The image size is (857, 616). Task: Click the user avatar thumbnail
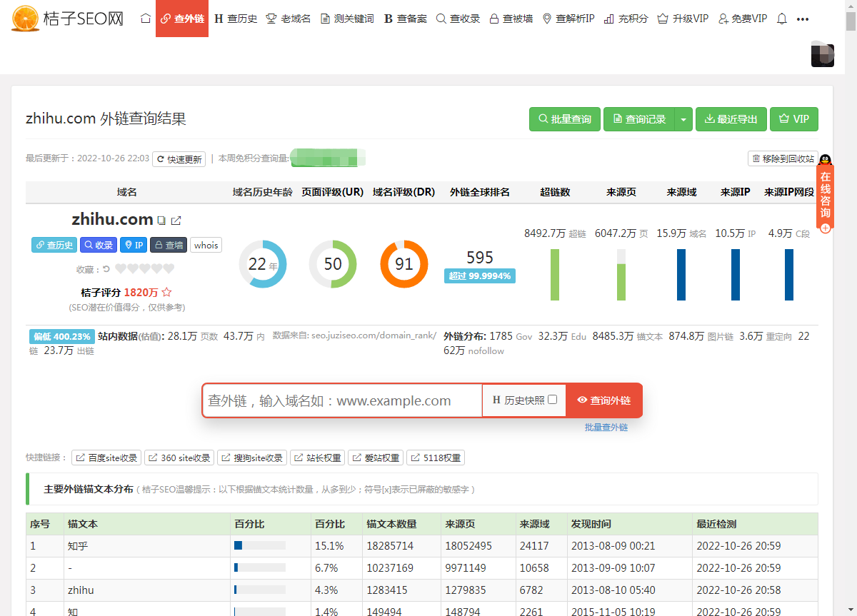(x=822, y=55)
